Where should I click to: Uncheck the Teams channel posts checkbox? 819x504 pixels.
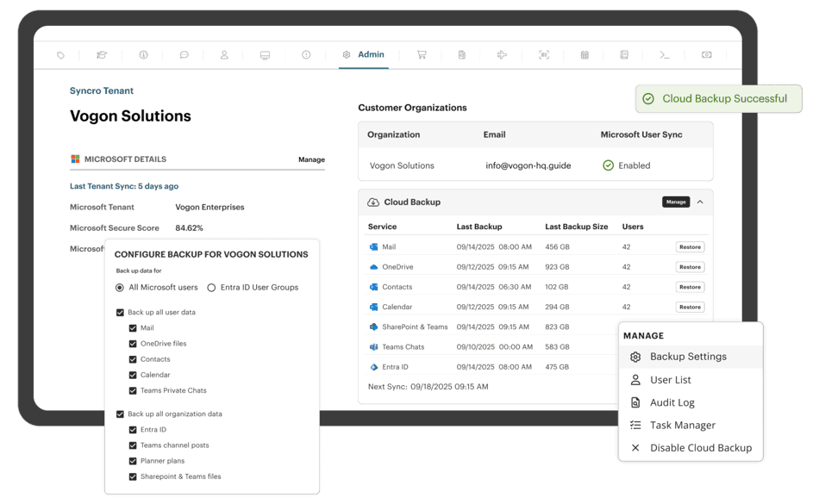[133, 445]
